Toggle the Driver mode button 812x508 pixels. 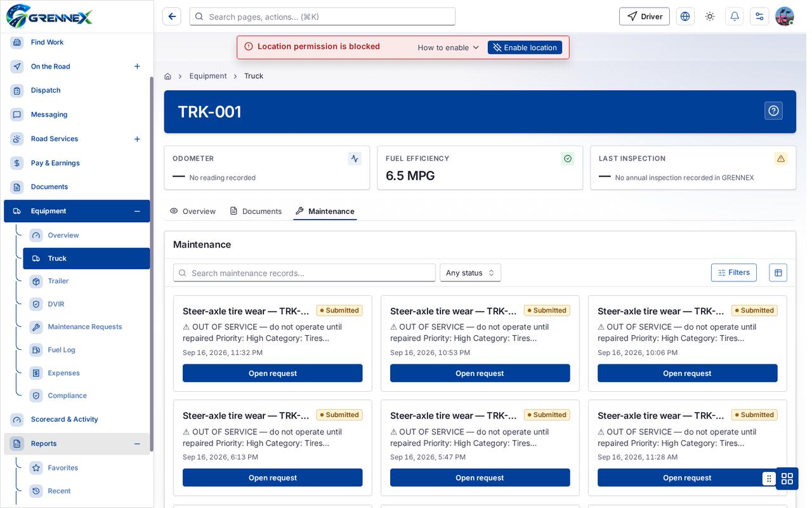coord(645,17)
